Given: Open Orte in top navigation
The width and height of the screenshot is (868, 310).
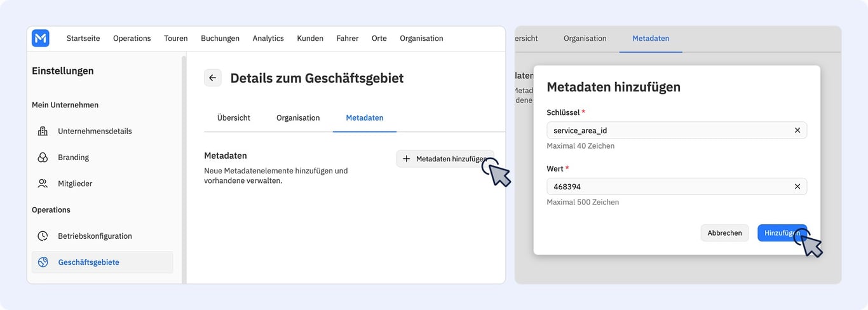Looking at the screenshot, I should click(x=379, y=38).
